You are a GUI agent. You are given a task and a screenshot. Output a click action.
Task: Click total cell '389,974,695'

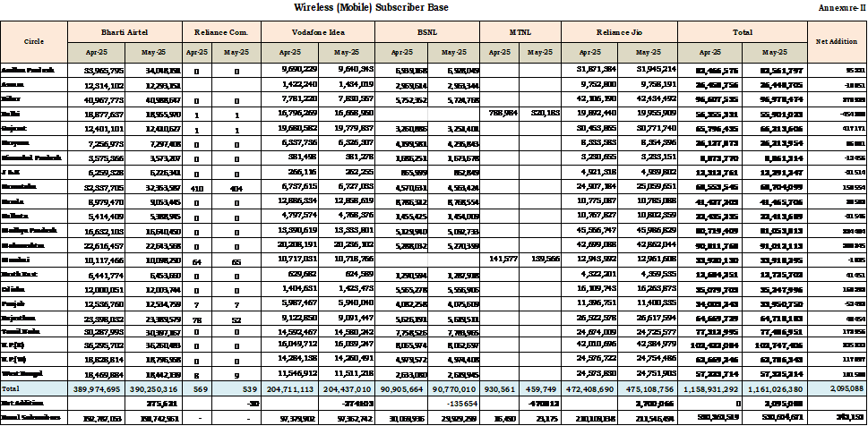click(96, 389)
